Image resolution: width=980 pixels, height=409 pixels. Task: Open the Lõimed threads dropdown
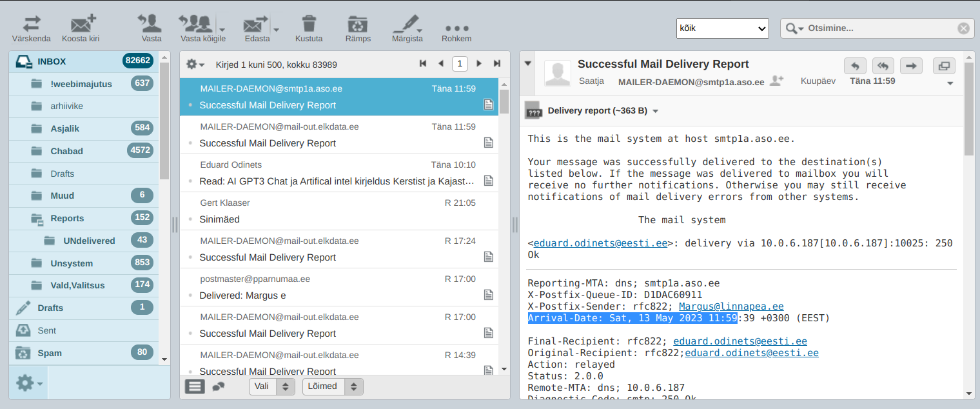pyautogui.click(x=333, y=386)
